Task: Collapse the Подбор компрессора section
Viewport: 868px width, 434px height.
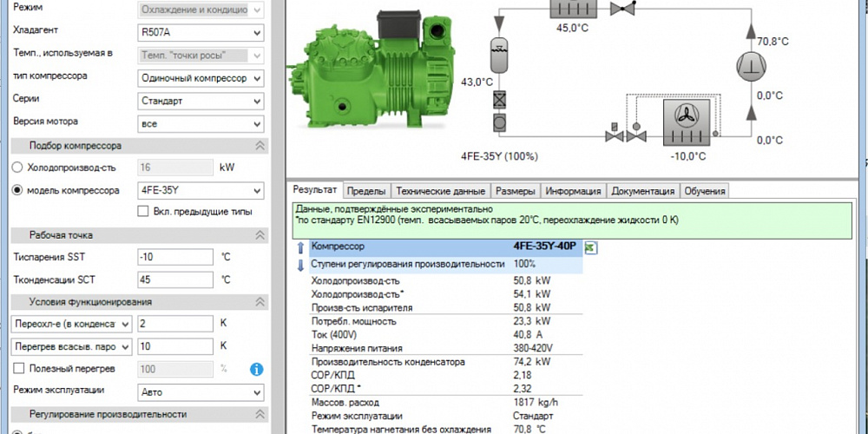Action: [260, 146]
